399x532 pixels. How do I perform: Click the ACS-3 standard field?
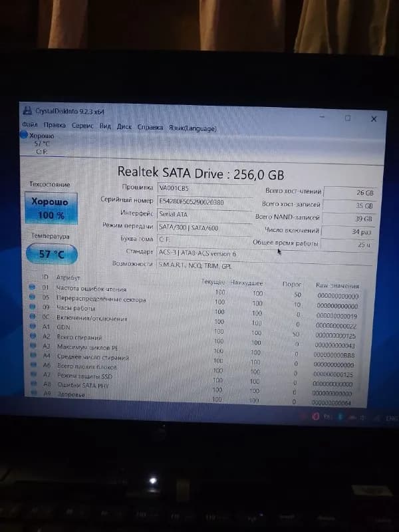[x=265, y=253]
